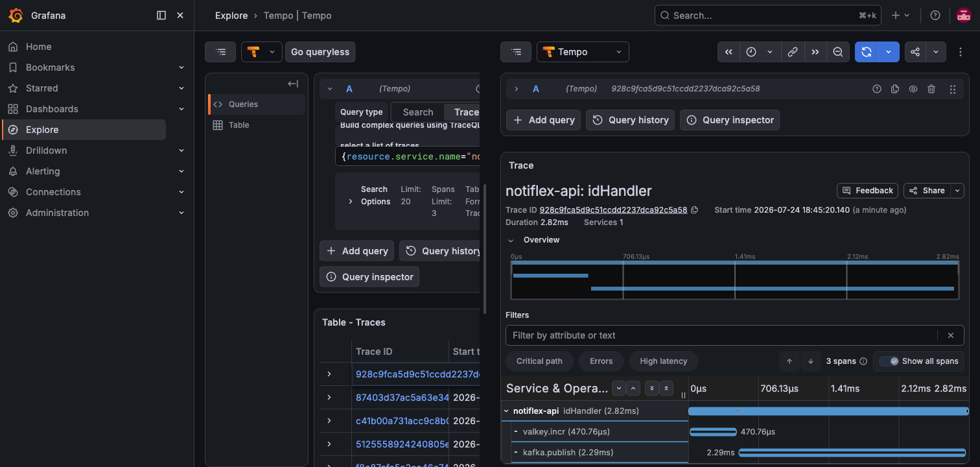Open Query inspector in the left pane
The image size is (980, 467).
tap(369, 277)
